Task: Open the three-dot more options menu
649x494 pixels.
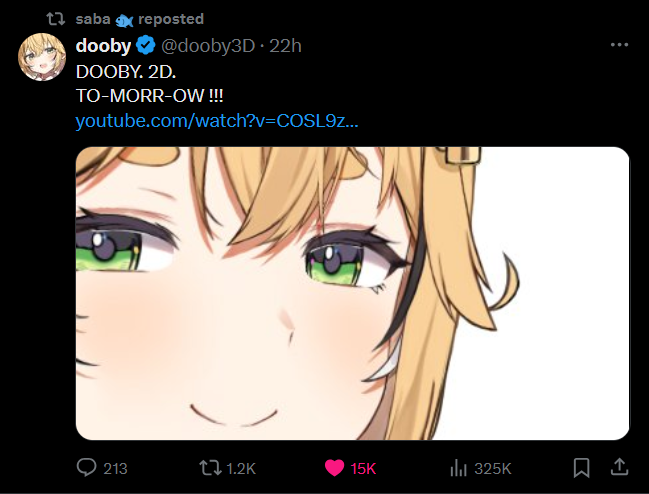Action: coord(620,45)
